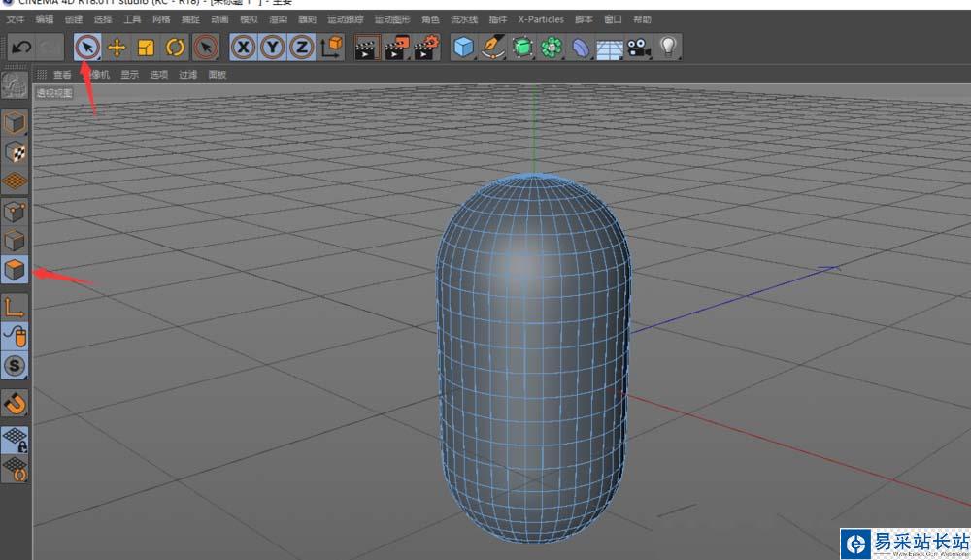Add a camera object
This screenshot has height=560, width=971.
tap(639, 47)
